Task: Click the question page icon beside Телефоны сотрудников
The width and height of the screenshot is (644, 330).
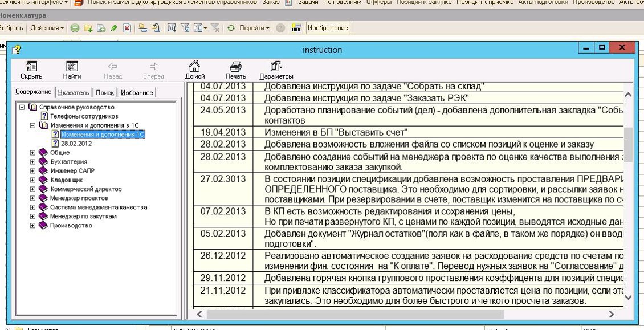Action: (x=45, y=116)
